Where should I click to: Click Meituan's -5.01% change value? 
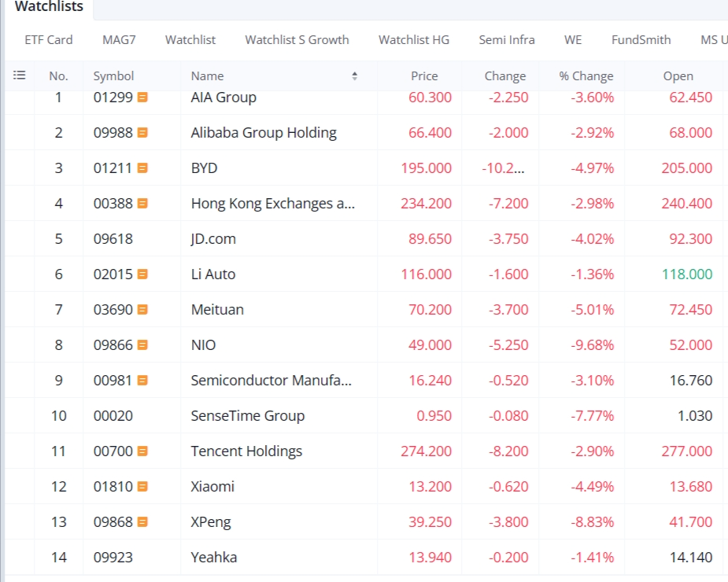pyautogui.click(x=593, y=310)
